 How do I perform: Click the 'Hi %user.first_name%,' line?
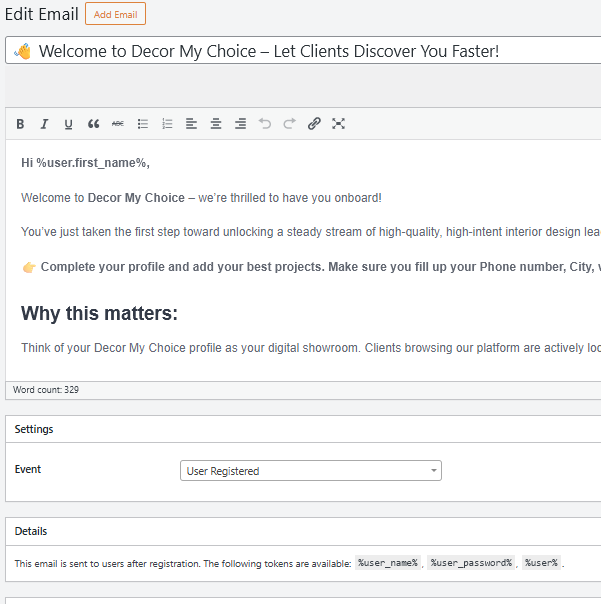click(85, 163)
